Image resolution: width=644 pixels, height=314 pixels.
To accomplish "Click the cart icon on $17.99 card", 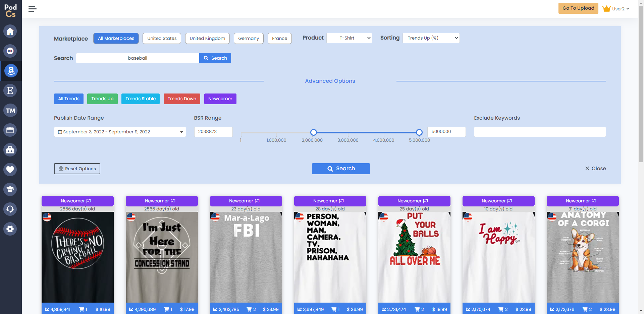I will (166, 309).
